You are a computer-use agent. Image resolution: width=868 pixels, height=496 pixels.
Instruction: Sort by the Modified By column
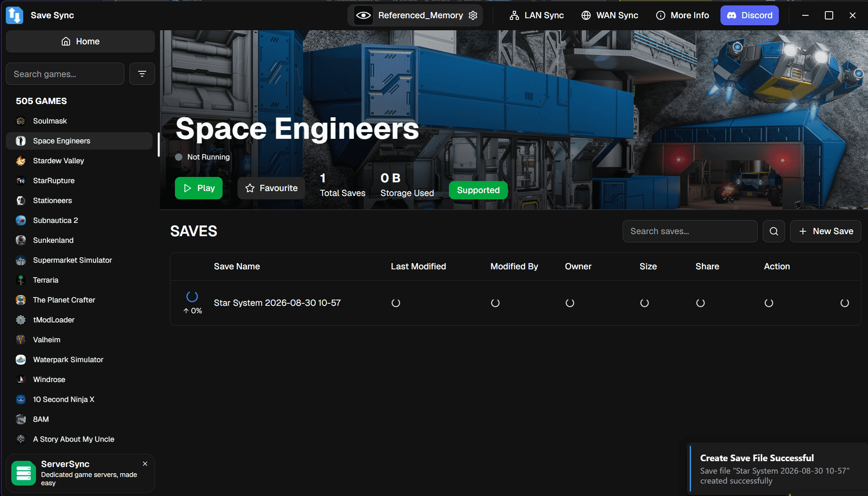(x=514, y=266)
